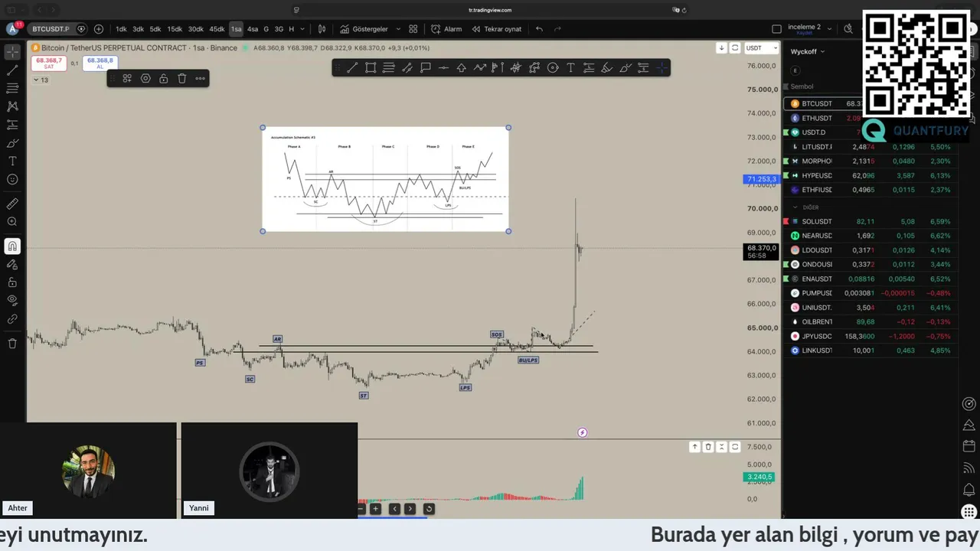This screenshot has width=980, height=551.
Task: Toggle stay in drawing mode
Action: 12,264
